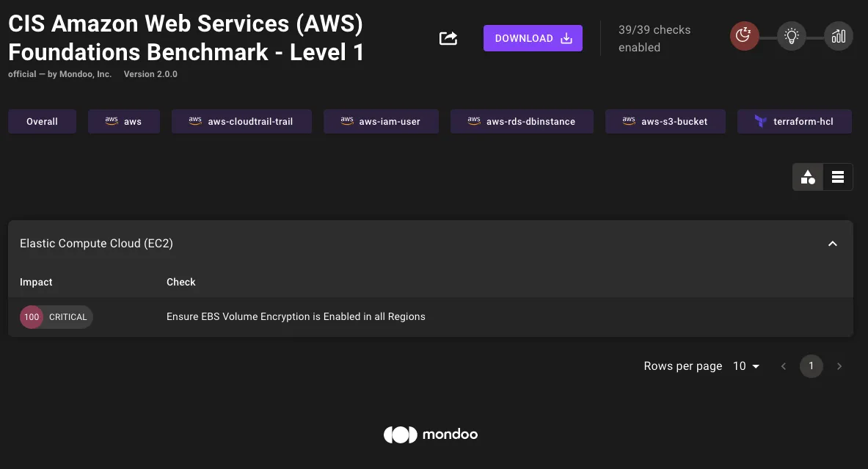This screenshot has height=469, width=868.
Task: Switch to flat list view
Action: (838, 177)
